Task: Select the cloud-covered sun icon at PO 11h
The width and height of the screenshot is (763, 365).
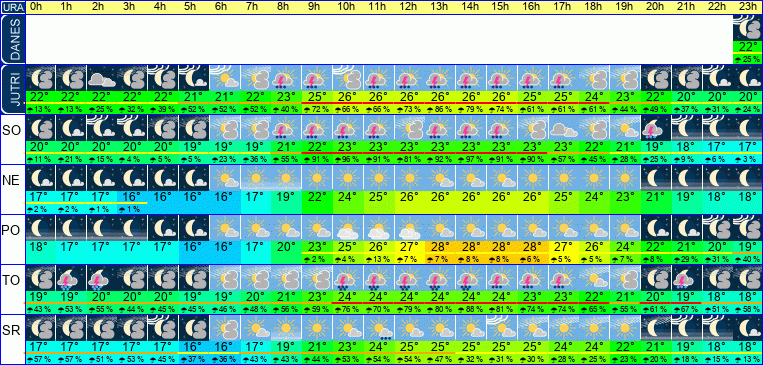Action: [379, 227]
